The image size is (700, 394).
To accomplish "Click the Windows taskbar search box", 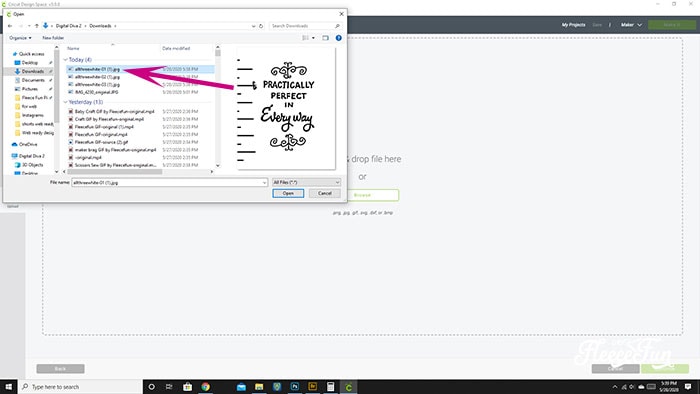I will pyautogui.click(x=80, y=387).
